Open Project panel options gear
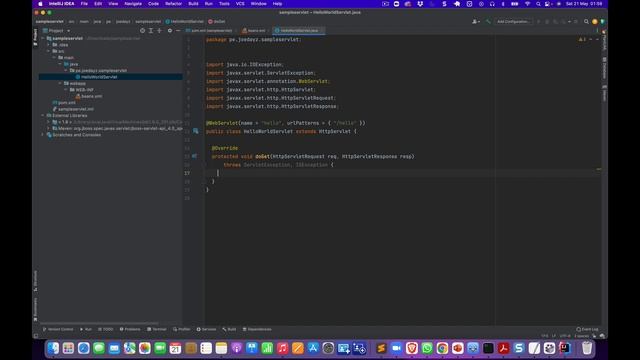 pyautogui.click(x=170, y=31)
